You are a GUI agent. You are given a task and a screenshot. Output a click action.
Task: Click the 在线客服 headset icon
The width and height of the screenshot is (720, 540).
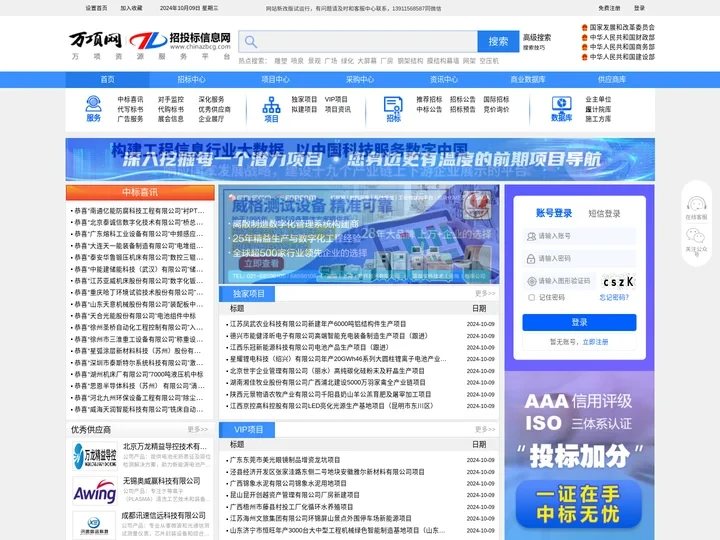tap(696, 203)
